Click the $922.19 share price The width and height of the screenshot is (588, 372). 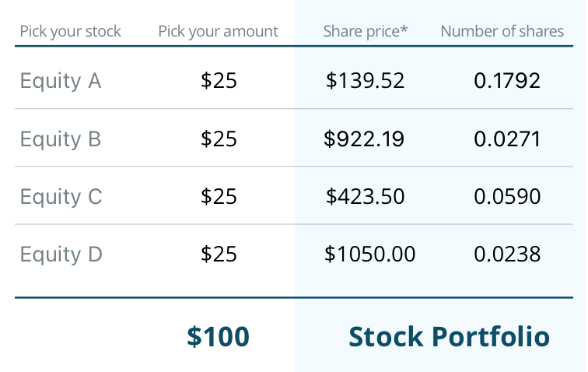pyautogui.click(x=364, y=139)
